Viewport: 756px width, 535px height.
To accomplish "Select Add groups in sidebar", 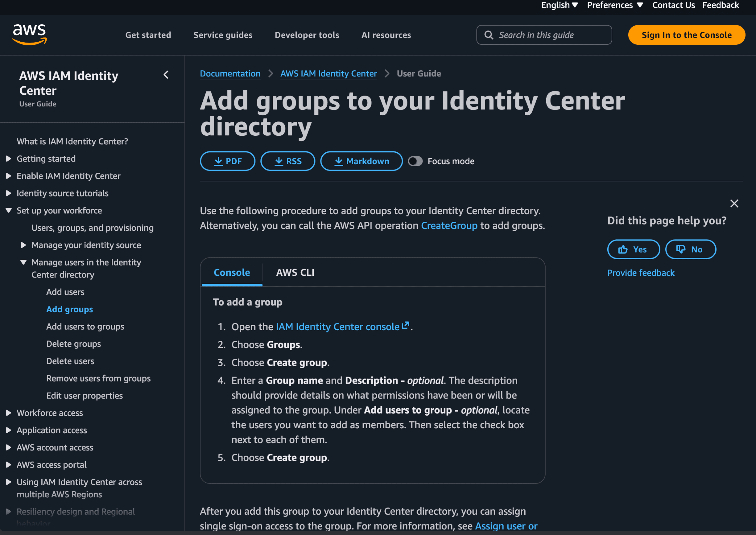I will (69, 309).
